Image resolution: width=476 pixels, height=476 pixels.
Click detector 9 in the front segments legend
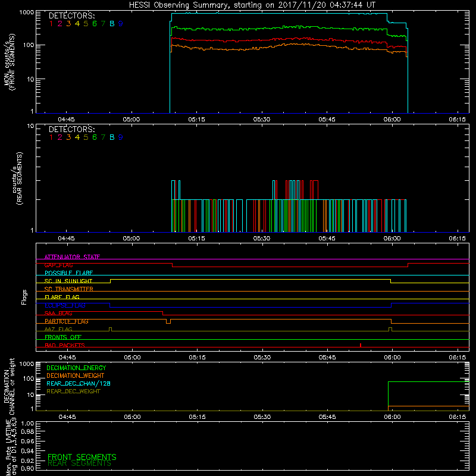[121, 24]
